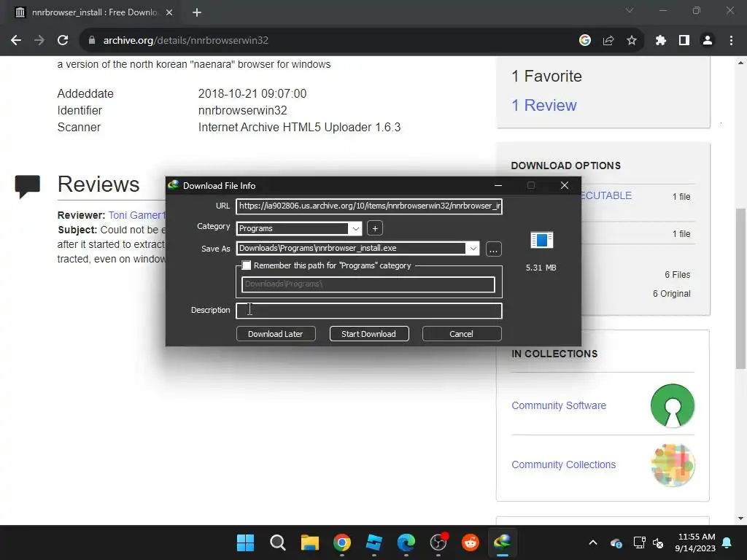Select the nnrbrowser_install browser tab
747x560 pixels.
coord(94,13)
